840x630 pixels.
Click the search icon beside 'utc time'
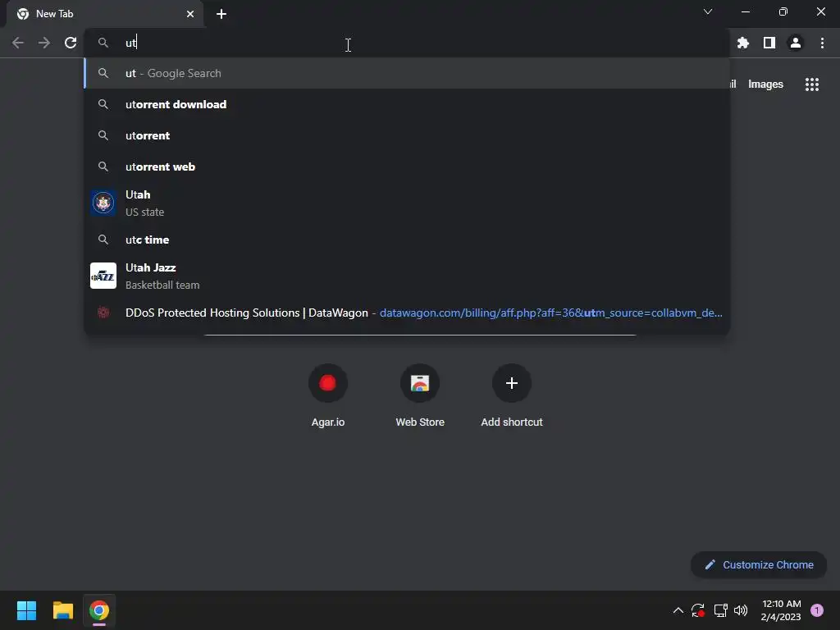103,240
